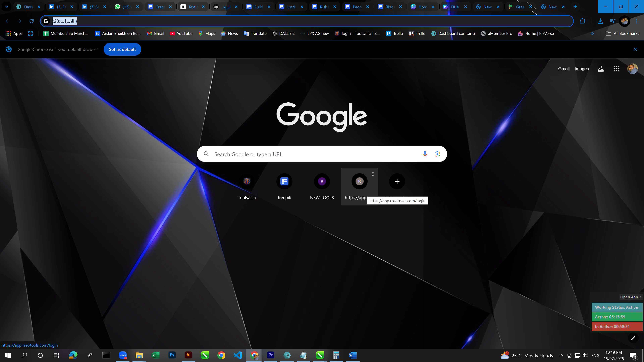The height and width of the screenshot is (362, 644).
Task: Open the rseotools shortcut tile
Action: pos(359,187)
